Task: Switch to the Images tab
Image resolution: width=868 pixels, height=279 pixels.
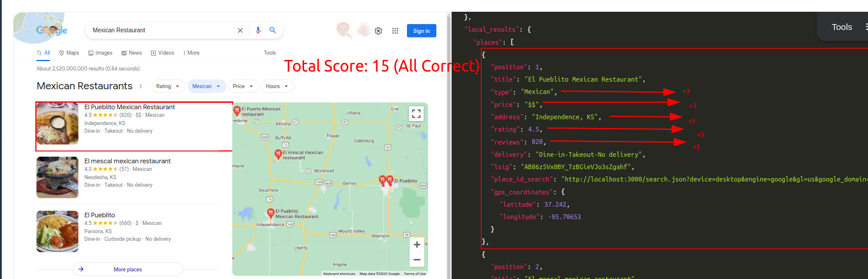Action: [x=100, y=53]
